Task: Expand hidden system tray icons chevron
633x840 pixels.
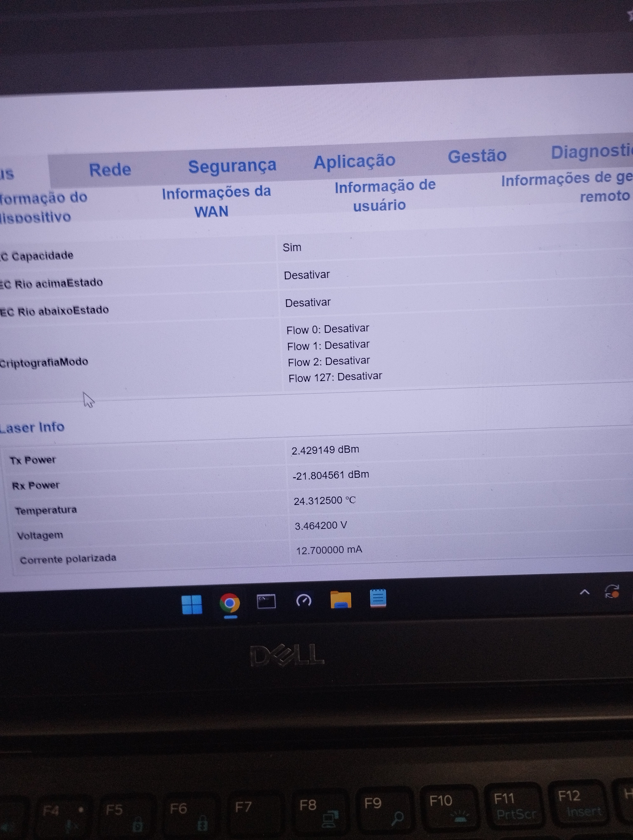Action: pos(584,592)
